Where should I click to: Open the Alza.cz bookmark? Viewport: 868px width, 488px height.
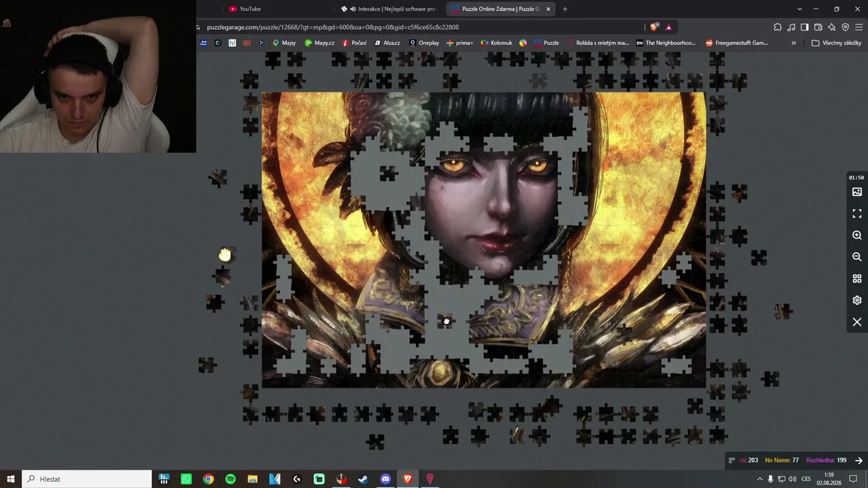(387, 43)
